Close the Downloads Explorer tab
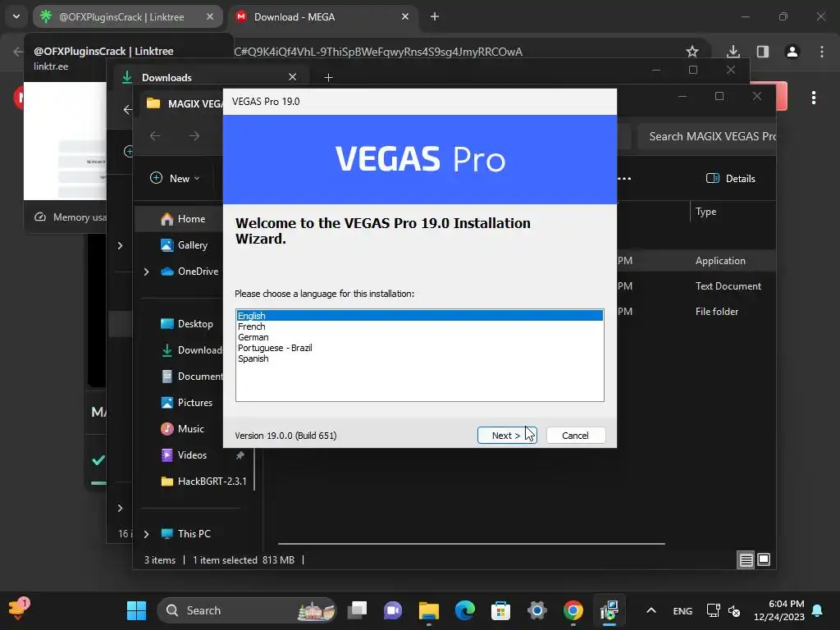This screenshot has width=840, height=630. (x=293, y=77)
